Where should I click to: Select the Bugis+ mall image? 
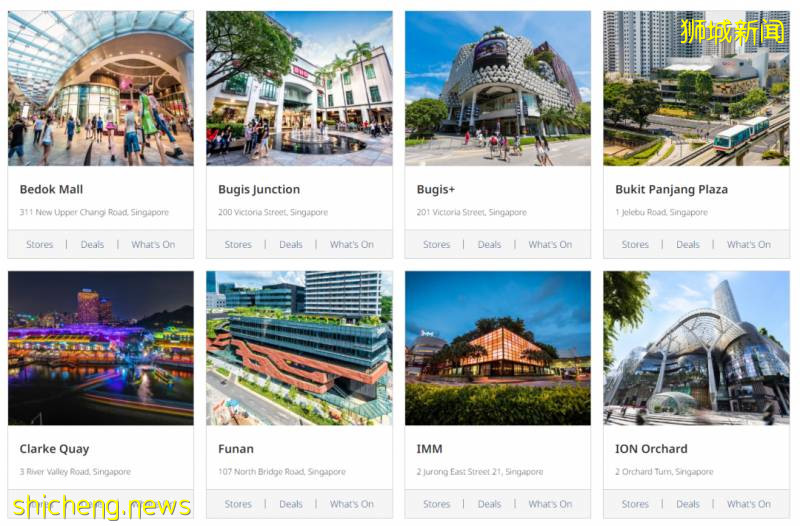[498, 88]
